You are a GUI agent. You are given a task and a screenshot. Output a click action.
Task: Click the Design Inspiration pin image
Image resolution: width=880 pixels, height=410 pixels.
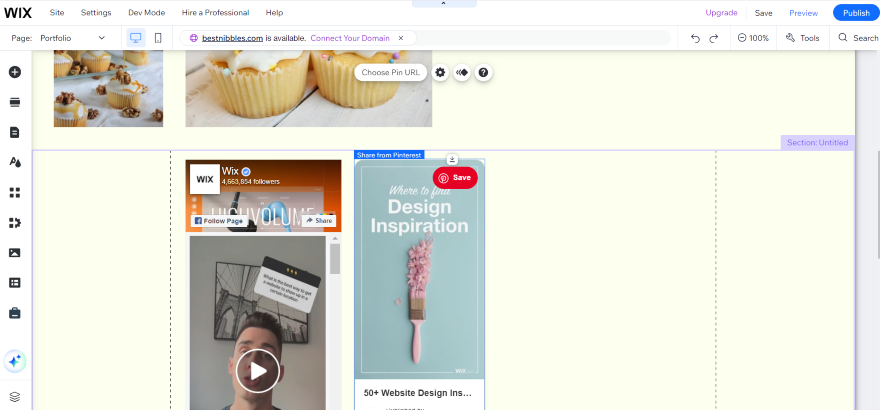point(419,269)
